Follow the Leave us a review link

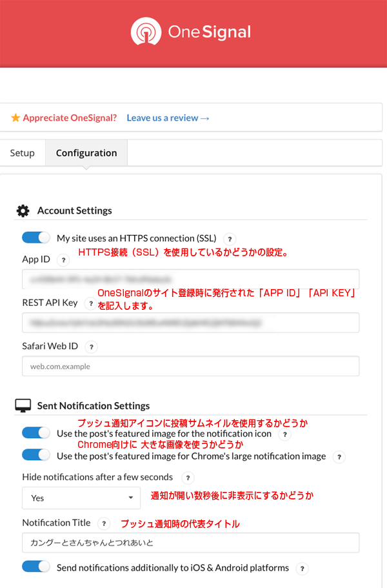point(168,117)
